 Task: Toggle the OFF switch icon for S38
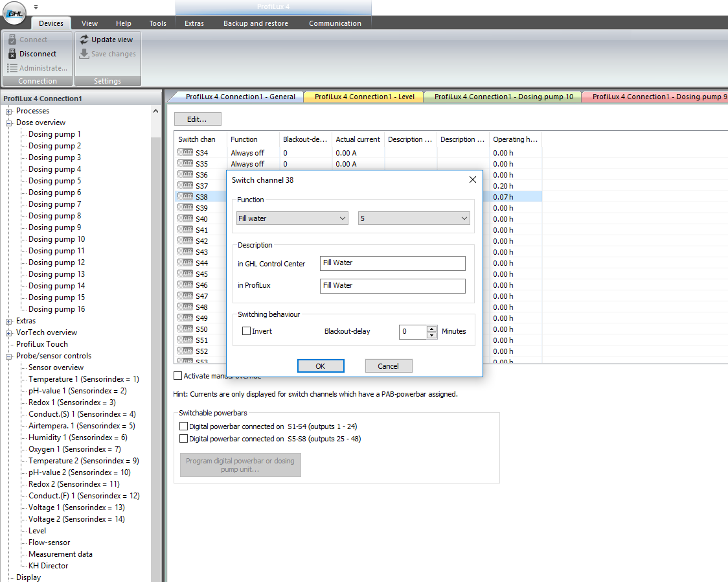click(x=185, y=196)
